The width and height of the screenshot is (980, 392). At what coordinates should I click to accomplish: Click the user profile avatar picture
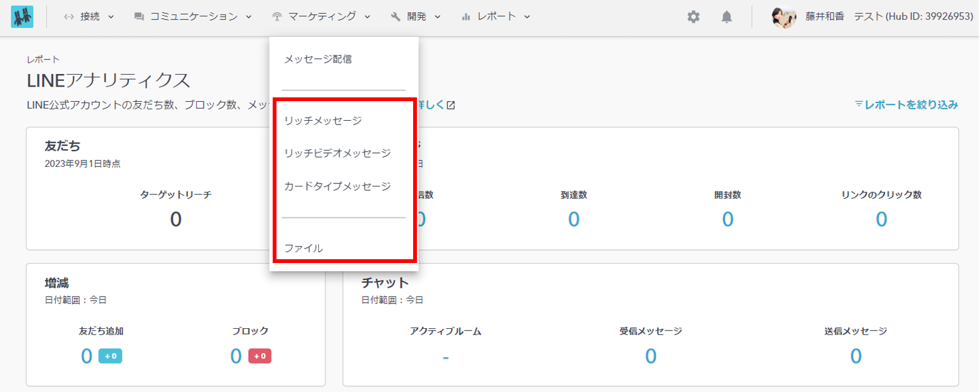[783, 17]
